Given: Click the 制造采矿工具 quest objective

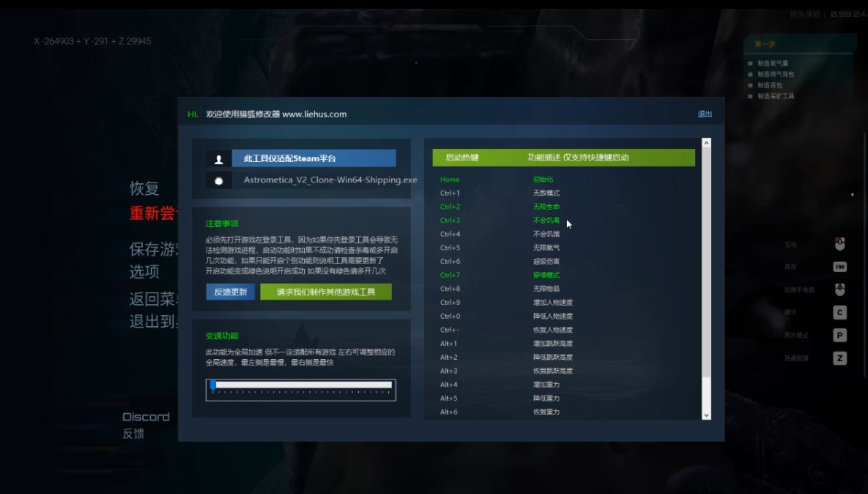Looking at the screenshot, I should pyautogui.click(x=775, y=96).
